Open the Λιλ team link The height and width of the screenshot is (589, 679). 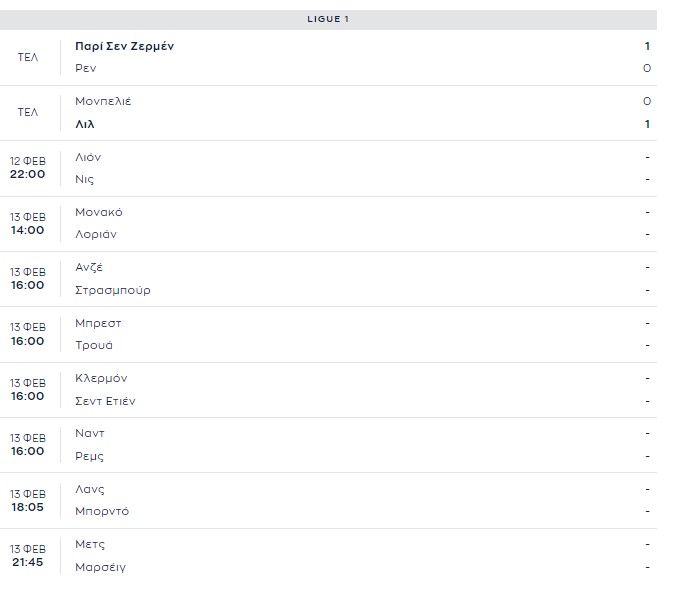click(x=85, y=124)
